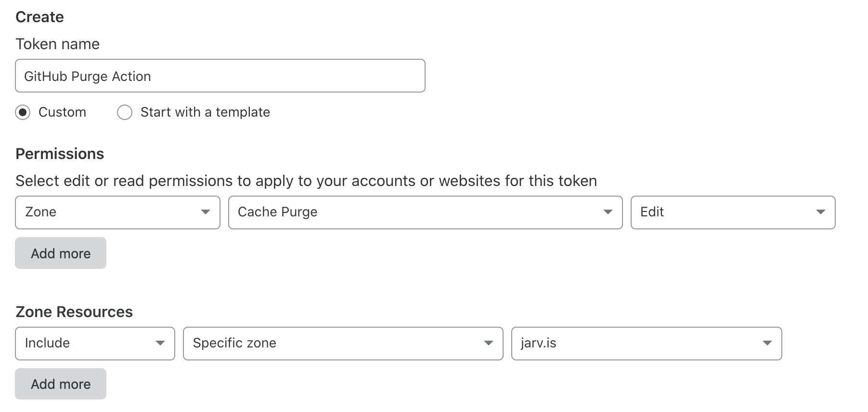The image size is (868, 412).
Task: Select the Start with a template radio button
Action: tap(125, 112)
